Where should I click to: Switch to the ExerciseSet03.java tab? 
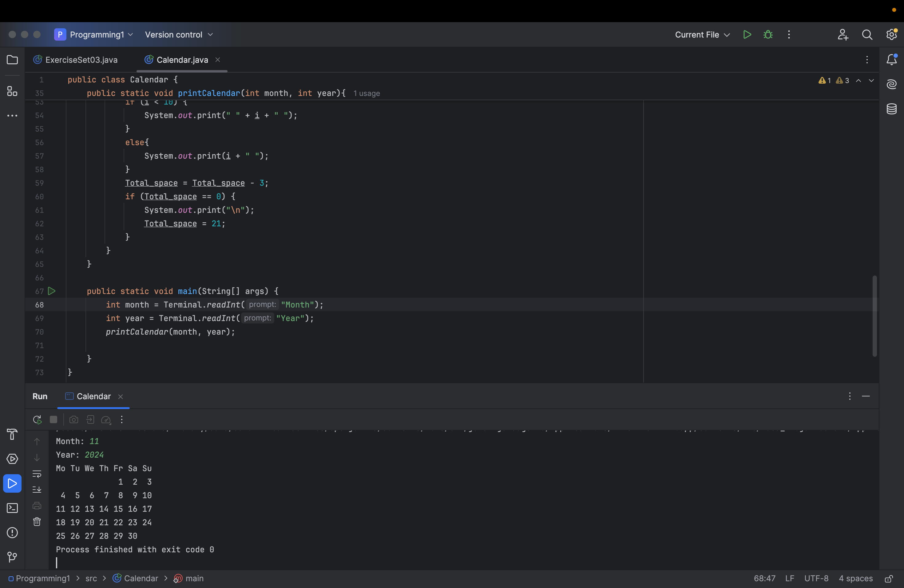pyautogui.click(x=81, y=60)
